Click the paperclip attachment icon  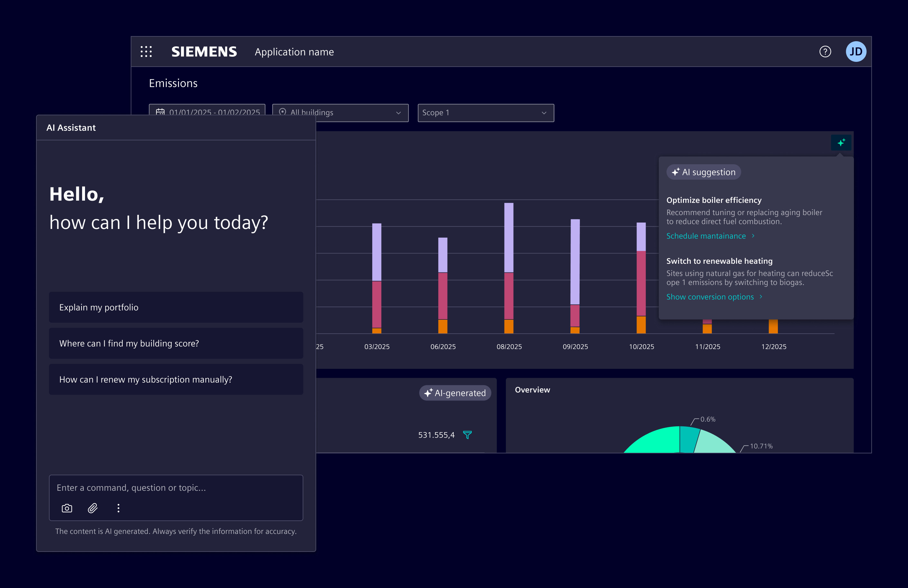point(93,508)
